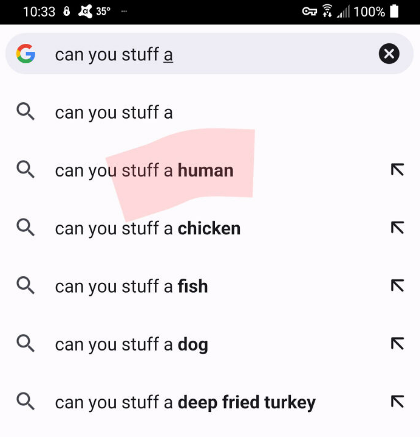Viewport: 420px width, 437px height.
Task: Tap the VPN key icon in status bar
Action: (x=309, y=12)
